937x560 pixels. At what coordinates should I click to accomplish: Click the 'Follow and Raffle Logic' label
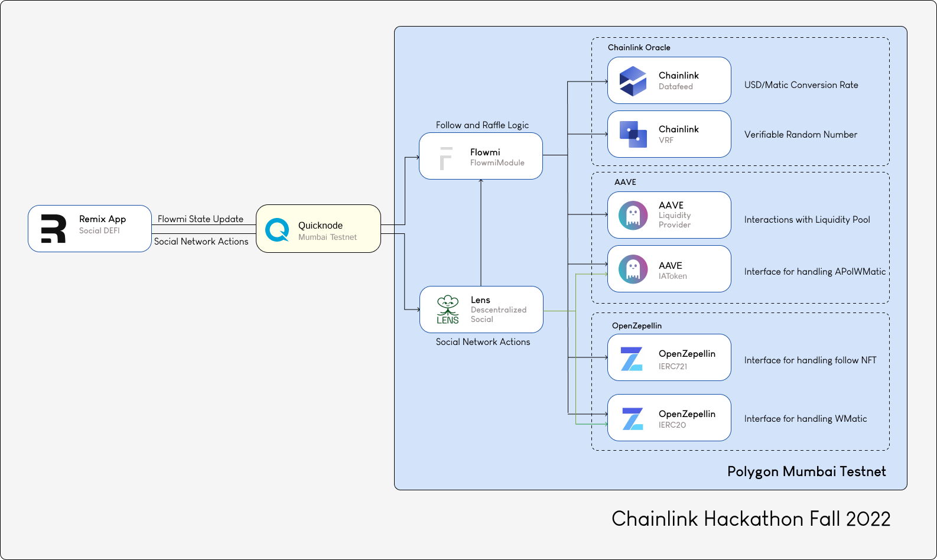482,125
